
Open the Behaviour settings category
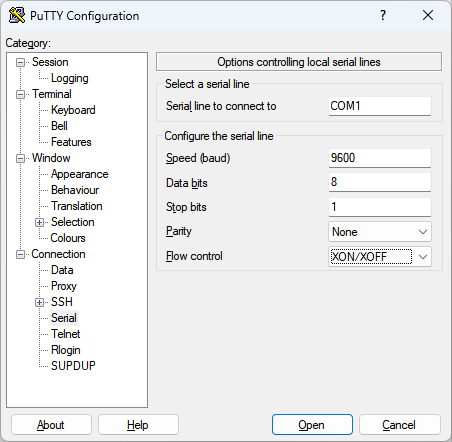(x=75, y=190)
